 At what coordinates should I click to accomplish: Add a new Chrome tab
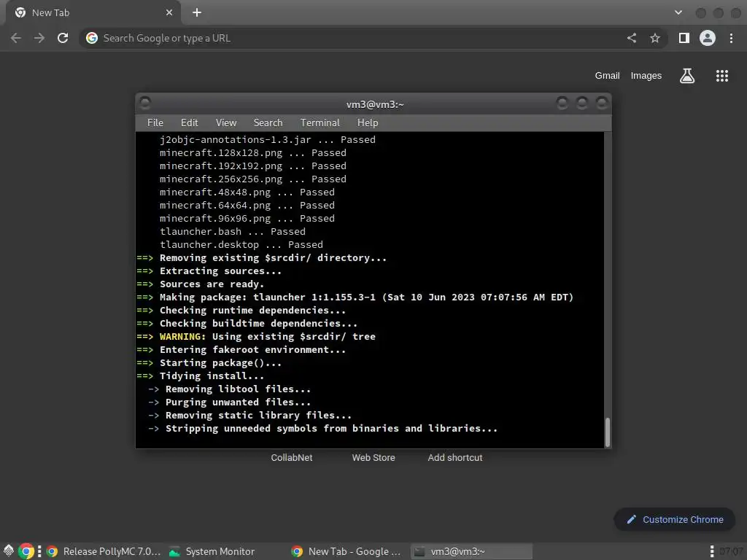point(197,13)
